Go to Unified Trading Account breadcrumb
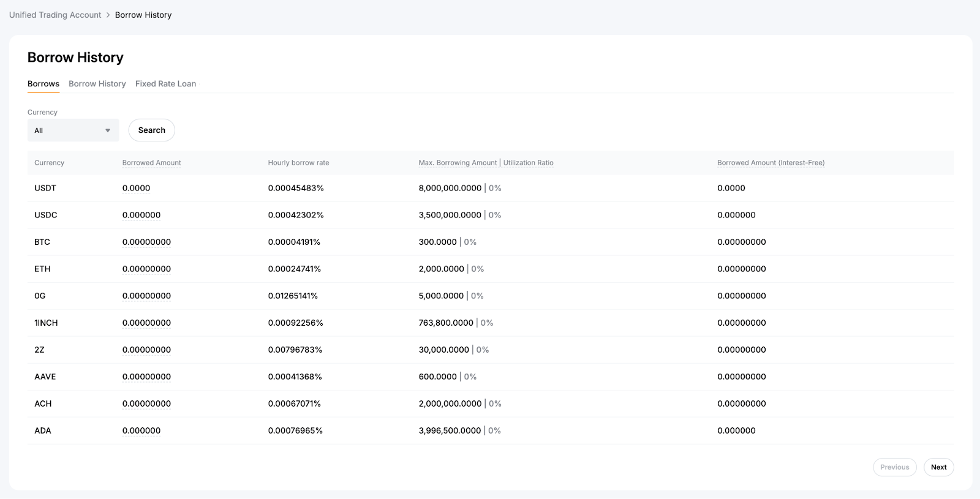 click(55, 15)
